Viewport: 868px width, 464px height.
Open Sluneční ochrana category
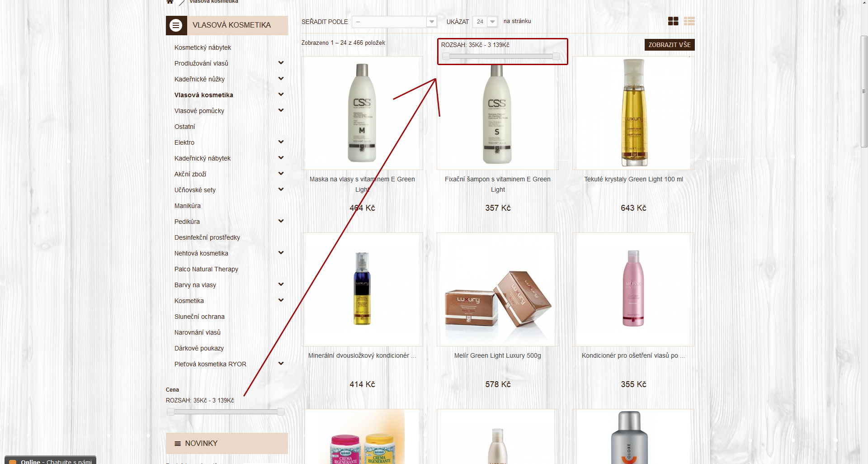[199, 317]
